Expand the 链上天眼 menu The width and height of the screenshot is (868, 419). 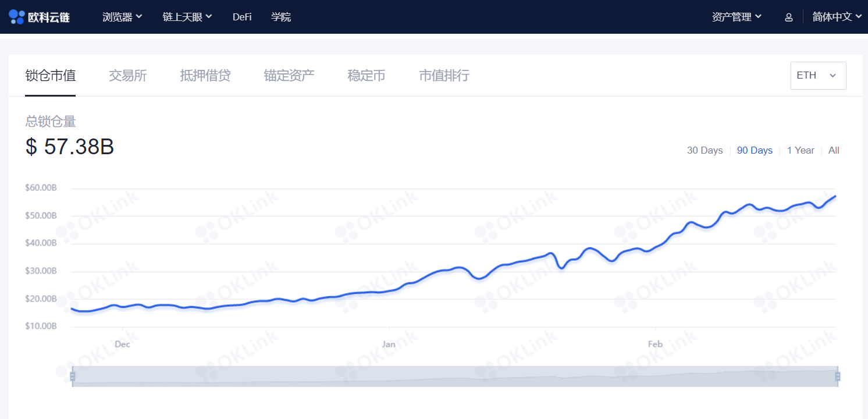click(x=187, y=17)
